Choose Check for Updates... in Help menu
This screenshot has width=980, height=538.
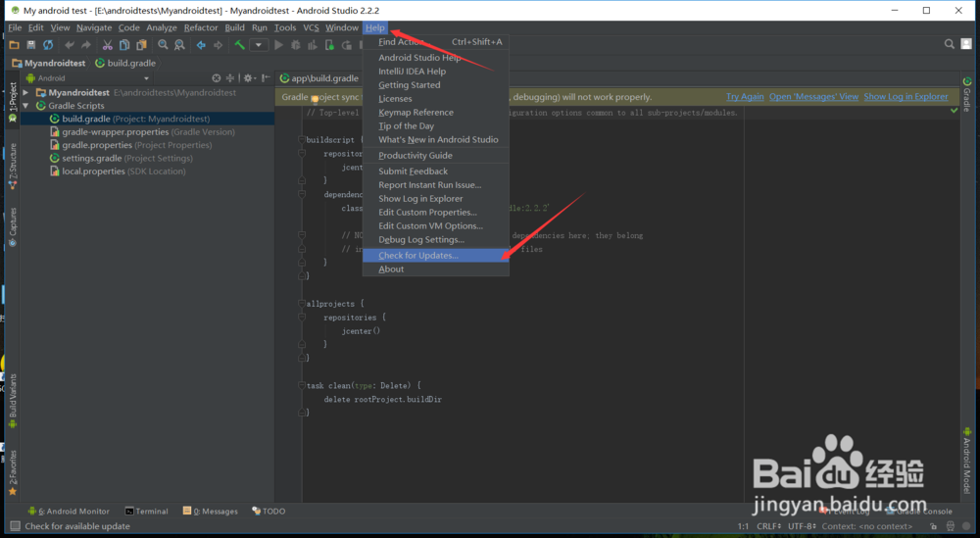436,255
